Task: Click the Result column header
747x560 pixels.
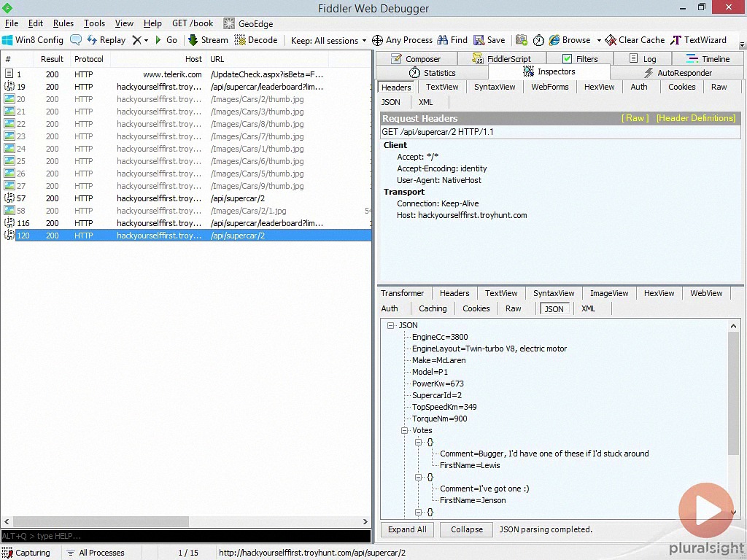Action: click(x=52, y=59)
